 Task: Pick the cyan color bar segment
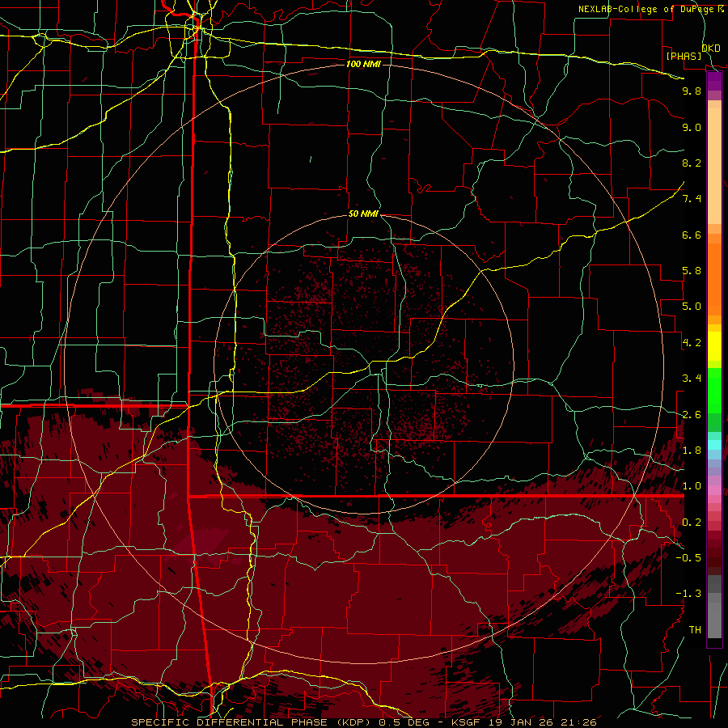pos(714,445)
